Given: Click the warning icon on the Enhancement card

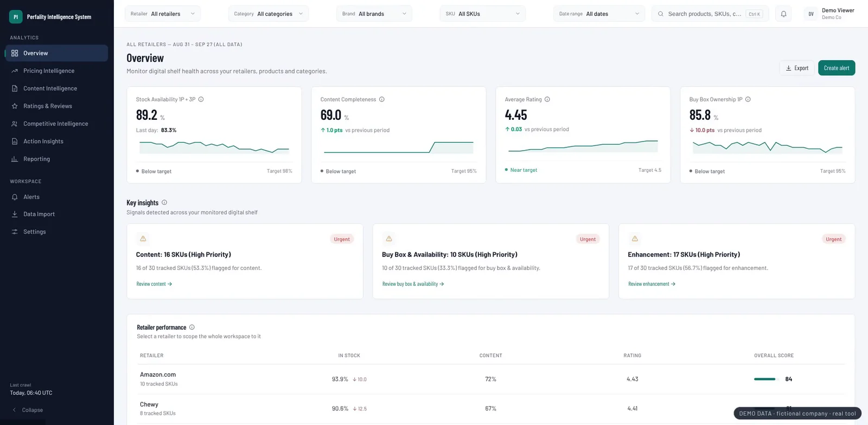Looking at the screenshot, I should pos(635,239).
